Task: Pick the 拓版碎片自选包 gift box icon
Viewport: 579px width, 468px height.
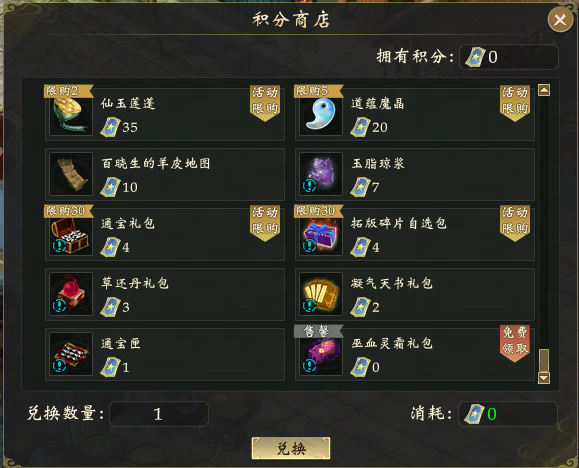Action: point(321,235)
